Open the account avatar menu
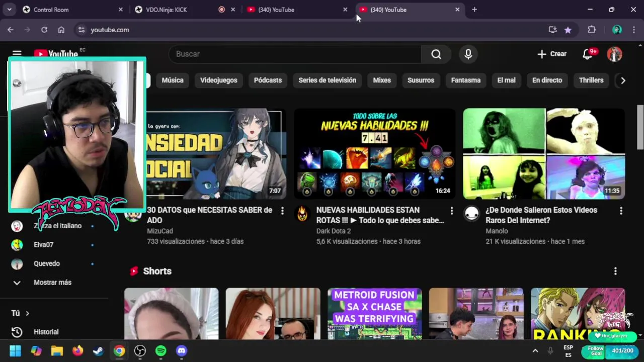644x362 pixels. [614, 54]
